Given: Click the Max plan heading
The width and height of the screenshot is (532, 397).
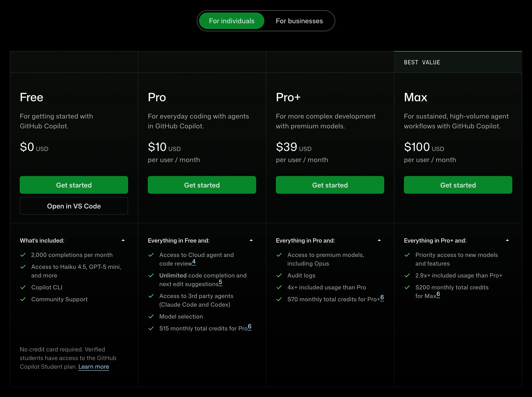Looking at the screenshot, I should pos(415,97).
